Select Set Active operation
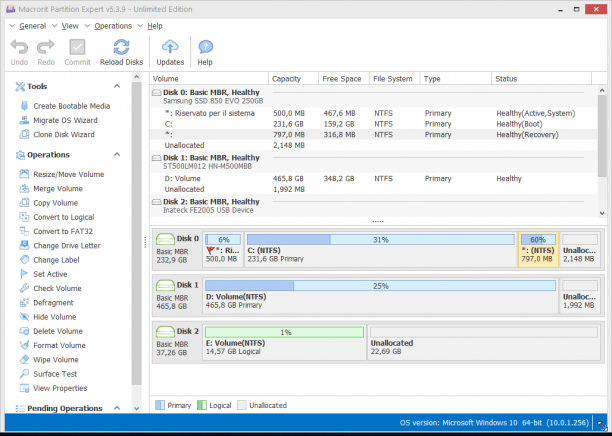Image resolution: width=612 pixels, height=436 pixels. click(43, 274)
